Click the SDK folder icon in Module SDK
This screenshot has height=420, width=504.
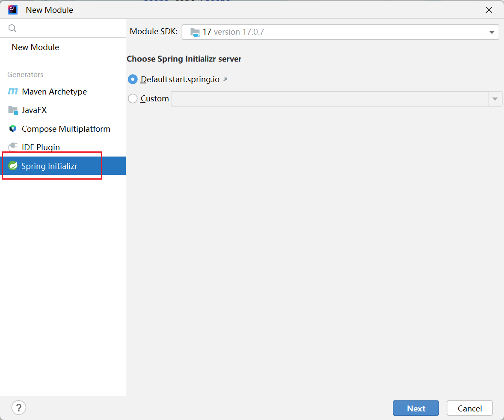[195, 32]
